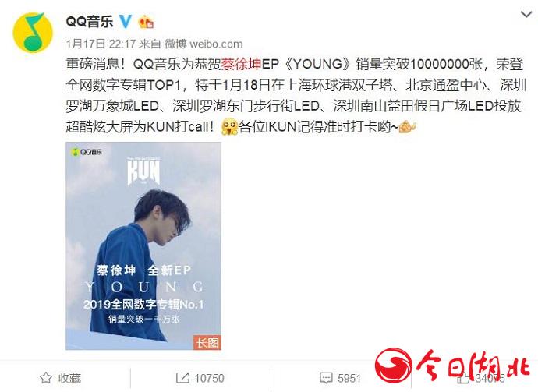538x392 pixels.
Task: Open the 1月17日 22:17 timestamp link
Action: (x=101, y=44)
